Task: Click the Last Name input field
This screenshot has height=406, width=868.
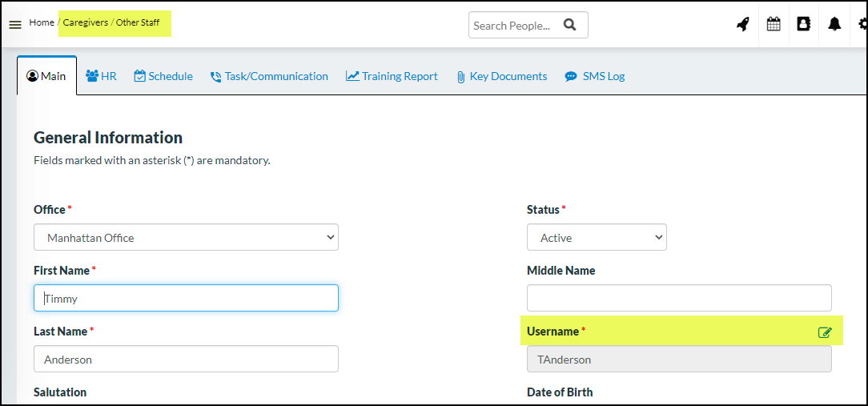Action: [x=186, y=360]
